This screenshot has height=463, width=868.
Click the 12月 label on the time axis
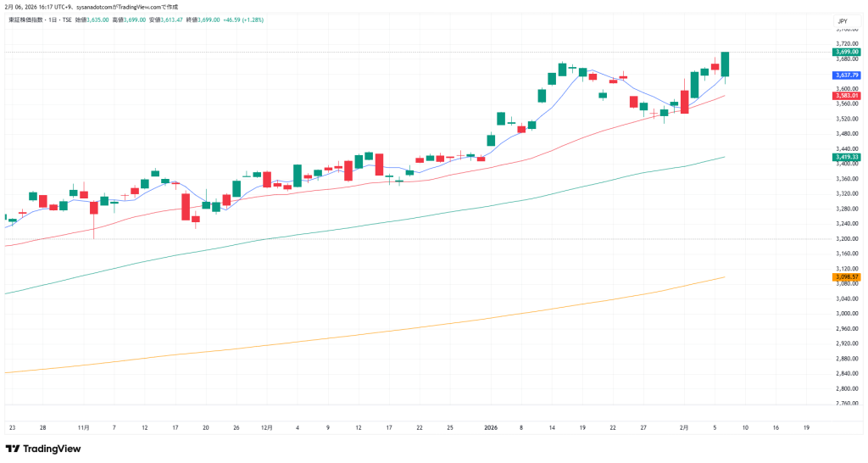pyautogui.click(x=267, y=428)
